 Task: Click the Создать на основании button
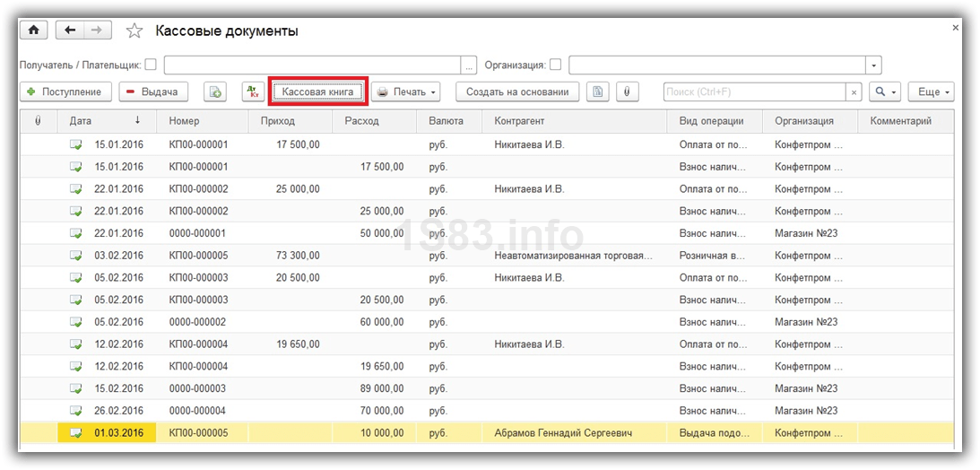pos(517,91)
